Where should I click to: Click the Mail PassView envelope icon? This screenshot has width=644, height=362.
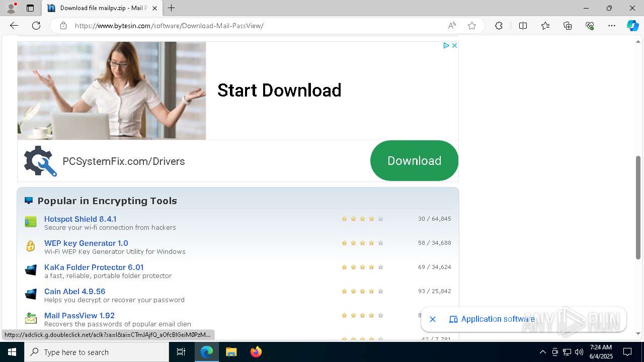coord(31,318)
